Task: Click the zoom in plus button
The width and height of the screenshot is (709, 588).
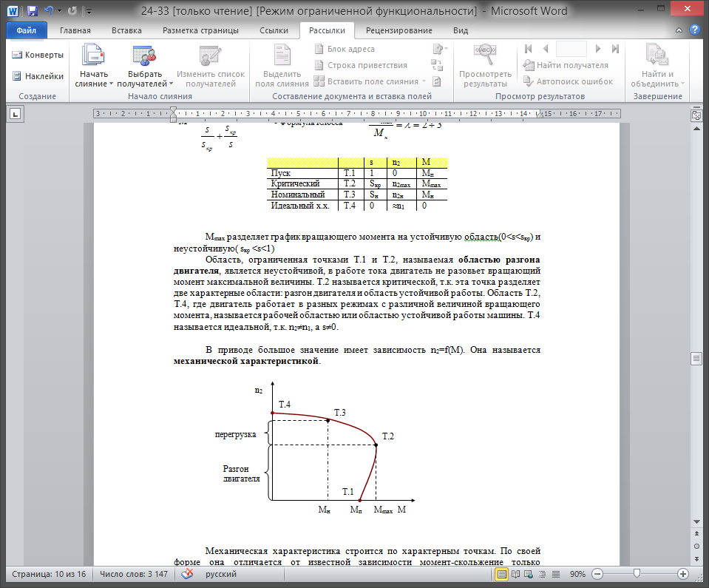Action: point(683,574)
